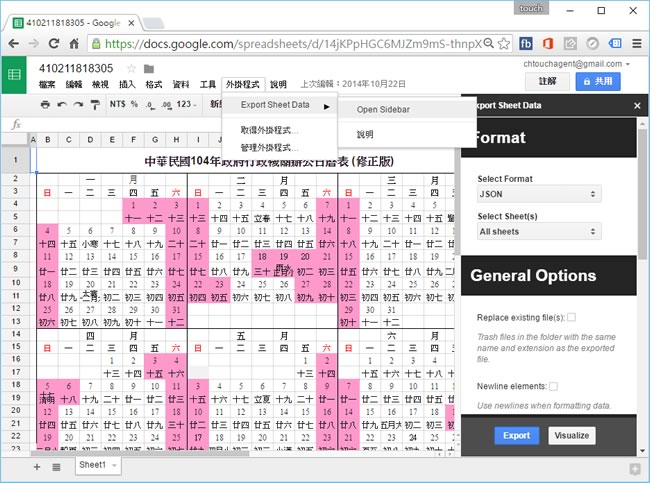Enable Newline elements checkbox

coord(553,386)
